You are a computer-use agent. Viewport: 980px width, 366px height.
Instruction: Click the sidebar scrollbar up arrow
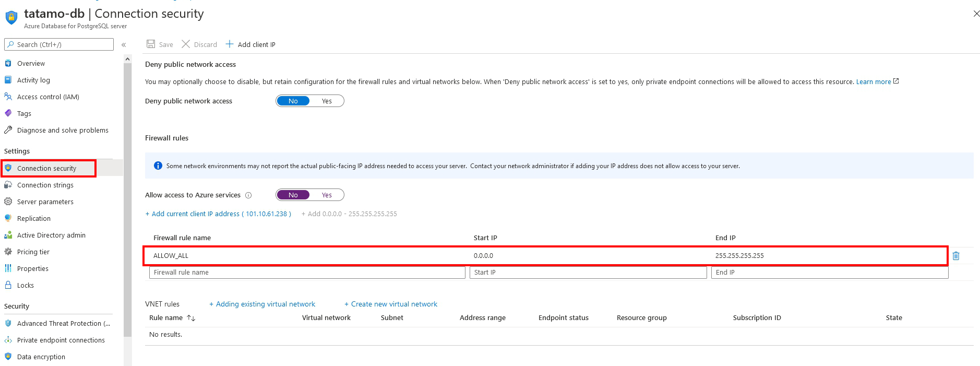(x=128, y=60)
